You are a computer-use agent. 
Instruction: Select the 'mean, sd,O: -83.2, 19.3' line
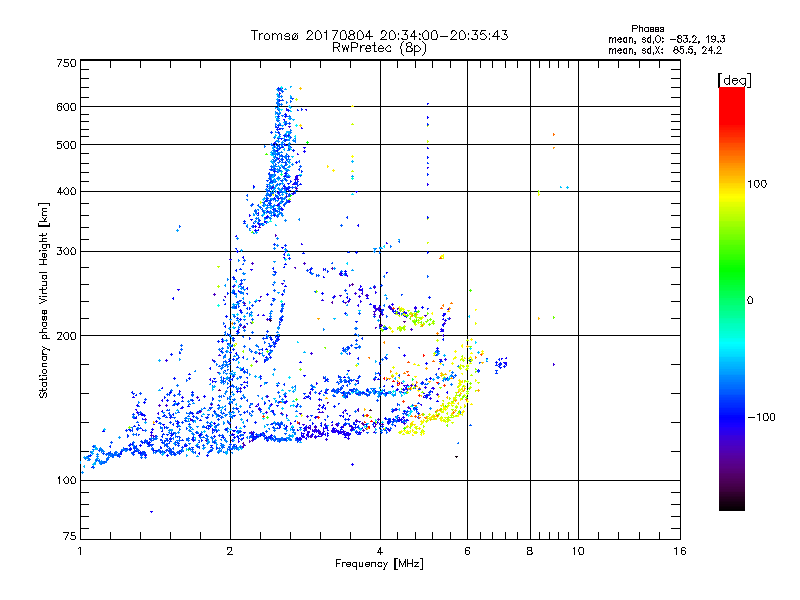tap(666, 39)
